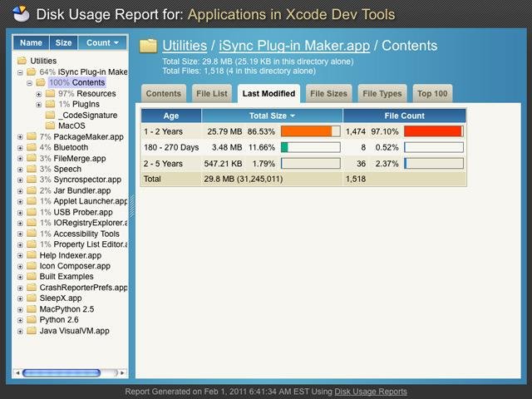Click the iSync Plug-in Maker folder icon
Viewport: 532px width, 399px height.
(x=32, y=71)
